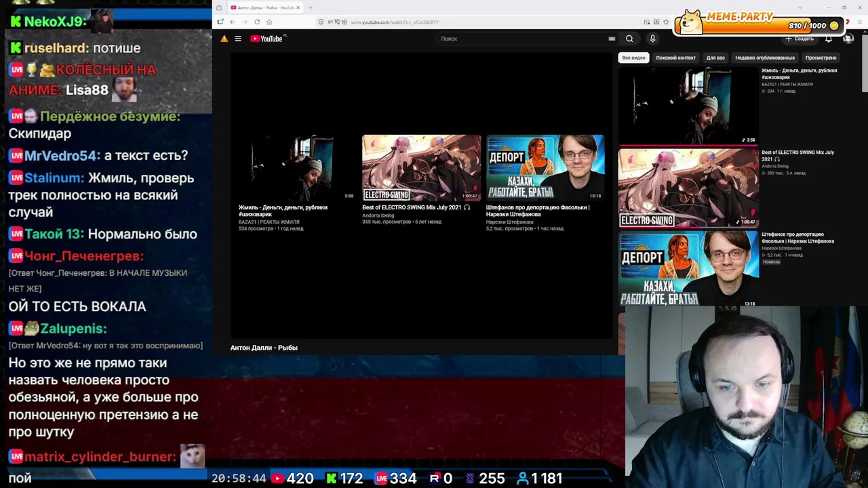Screen dimensions: 868x488
Task: Go to the YouTube home logo
Action: pyautogui.click(x=267, y=39)
